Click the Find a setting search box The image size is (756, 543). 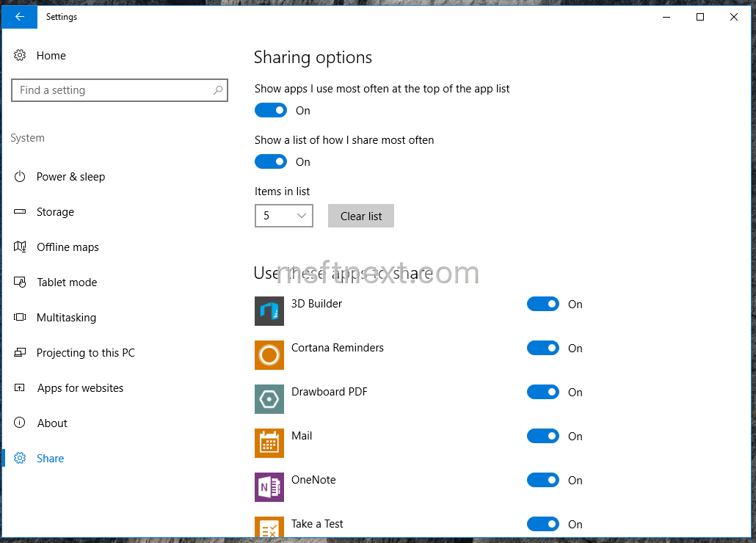110,90
